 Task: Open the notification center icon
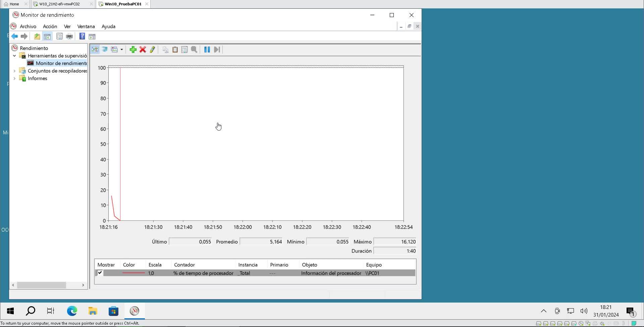[x=631, y=312]
